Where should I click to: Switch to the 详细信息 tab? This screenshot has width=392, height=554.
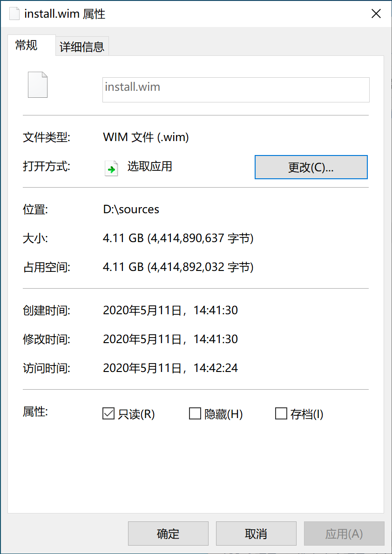coord(81,46)
